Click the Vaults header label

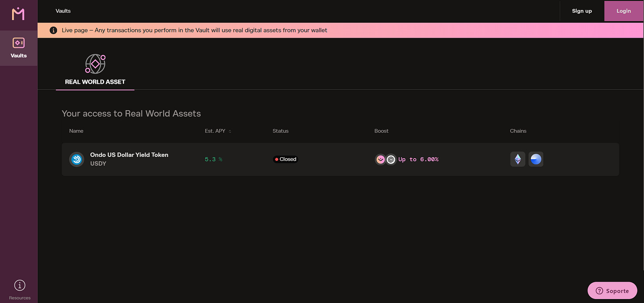pyautogui.click(x=63, y=11)
